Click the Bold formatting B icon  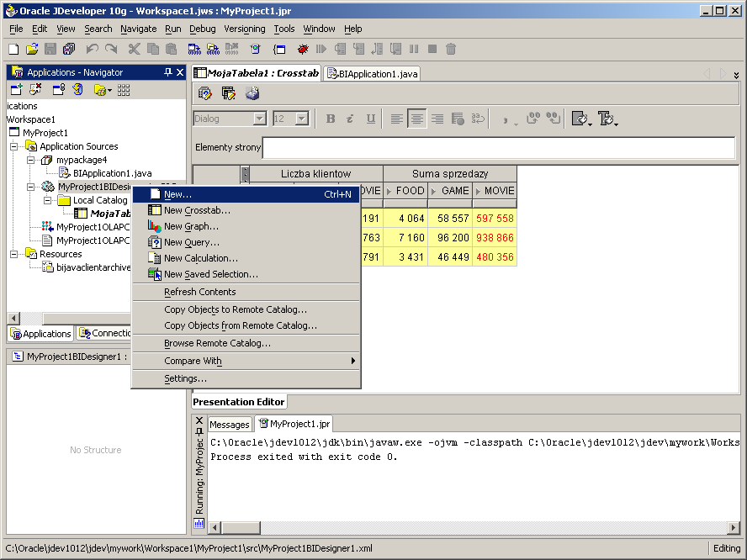tap(330, 119)
